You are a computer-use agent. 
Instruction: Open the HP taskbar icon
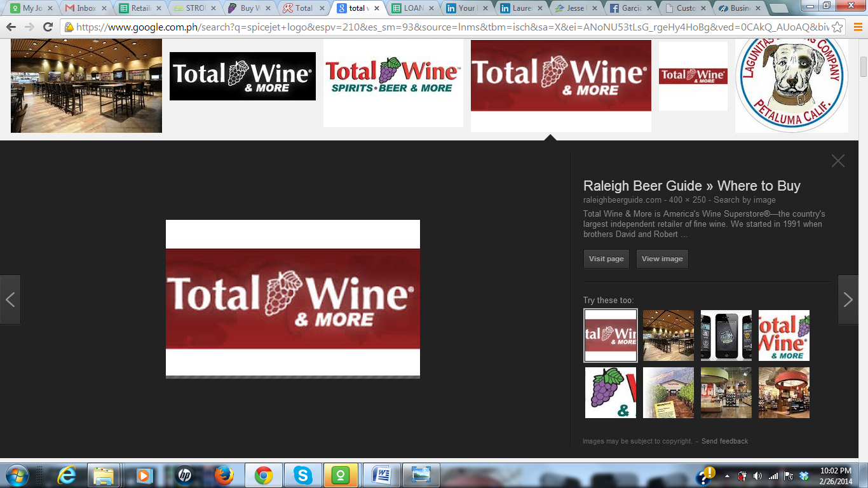(184, 475)
